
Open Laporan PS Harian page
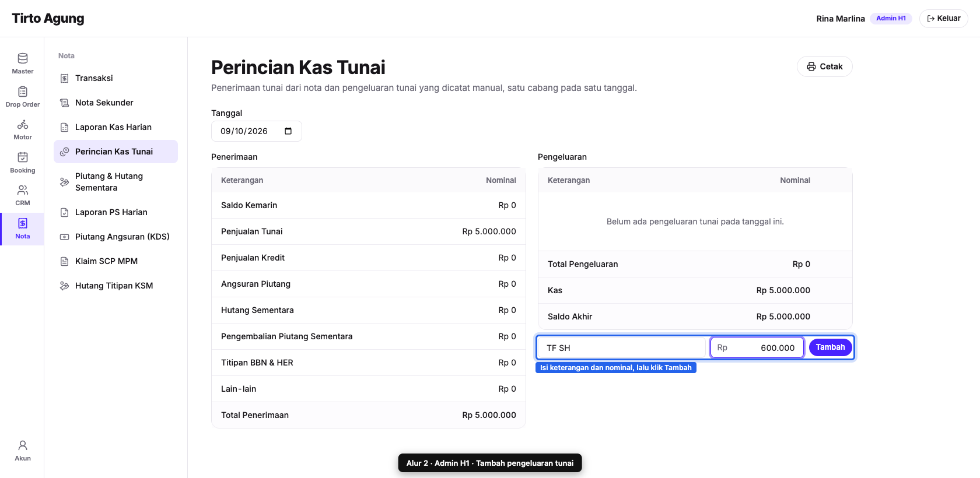pos(116,212)
